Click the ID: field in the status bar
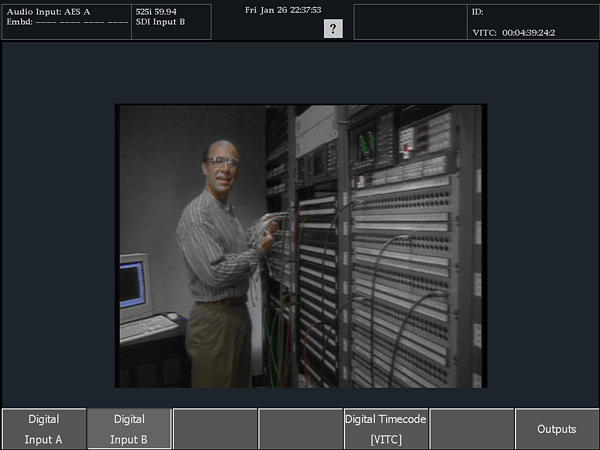The width and height of the screenshot is (600, 450). (479, 12)
